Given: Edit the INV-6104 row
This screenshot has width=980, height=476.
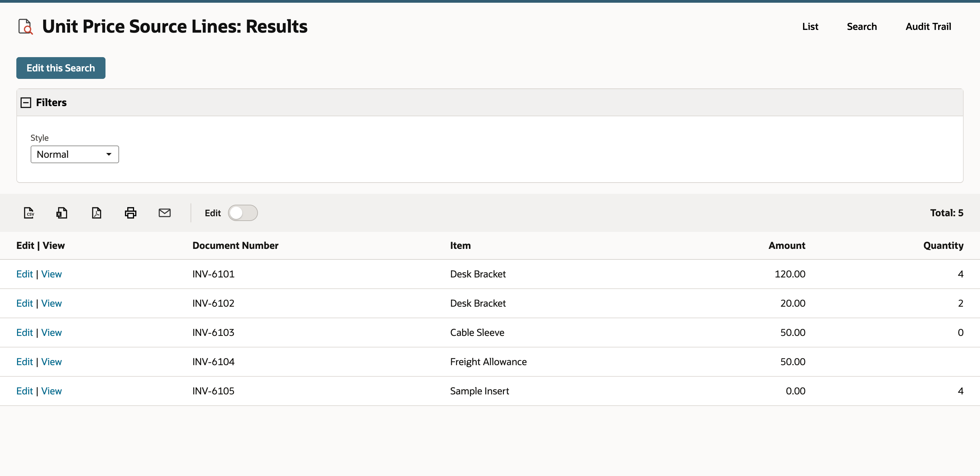Looking at the screenshot, I should click(x=24, y=362).
